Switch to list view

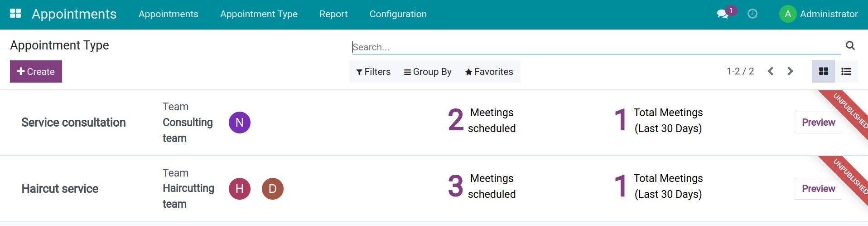(846, 71)
